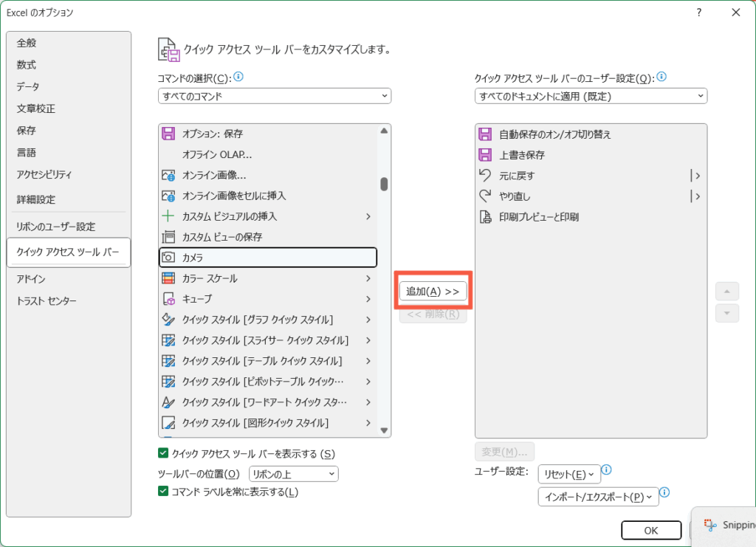
Task: Click the 変更(M)... button
Action: [504, 452]
